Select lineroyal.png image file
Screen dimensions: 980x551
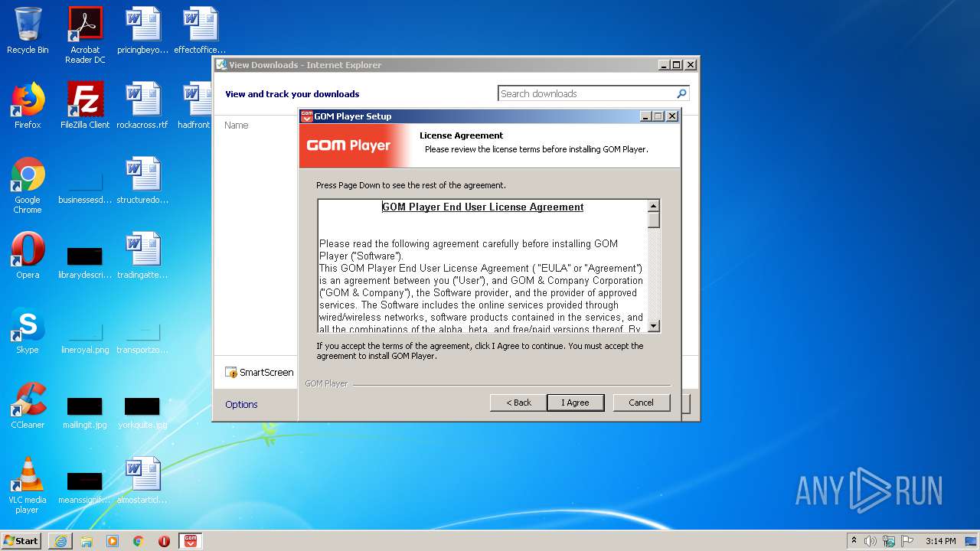point(85,337)
